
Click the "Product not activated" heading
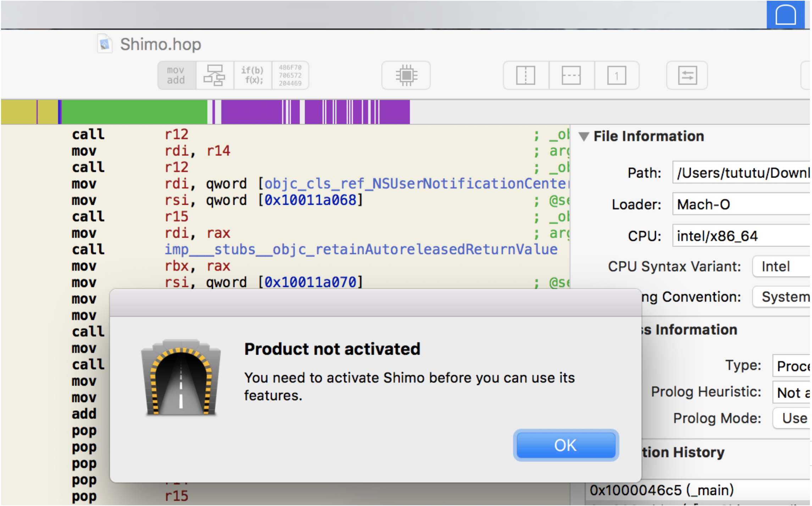[332, 349]
